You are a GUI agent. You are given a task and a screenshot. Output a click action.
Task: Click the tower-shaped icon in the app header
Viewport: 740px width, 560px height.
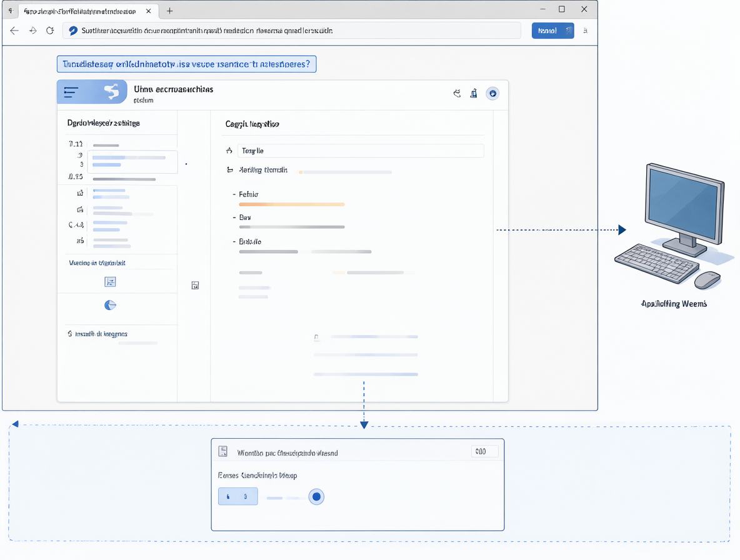click(473, 93)
